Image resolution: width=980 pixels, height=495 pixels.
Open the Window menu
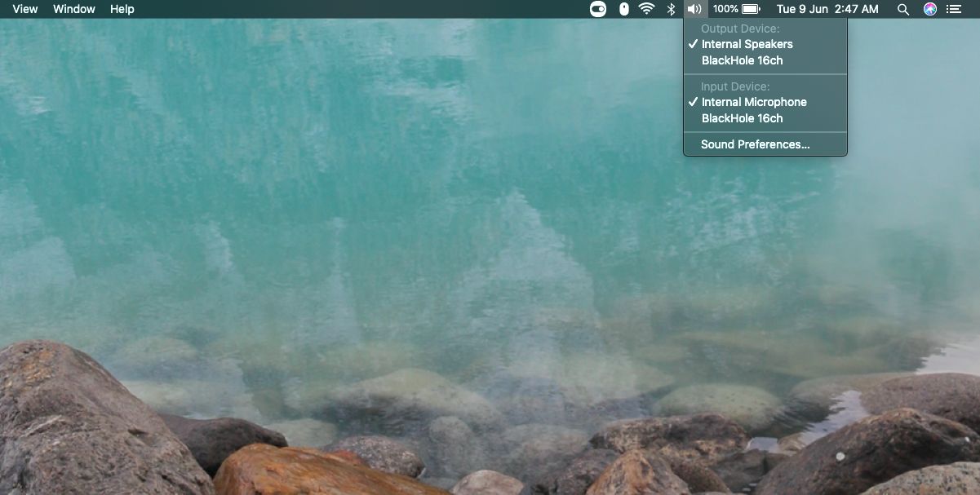click(74, 9)
